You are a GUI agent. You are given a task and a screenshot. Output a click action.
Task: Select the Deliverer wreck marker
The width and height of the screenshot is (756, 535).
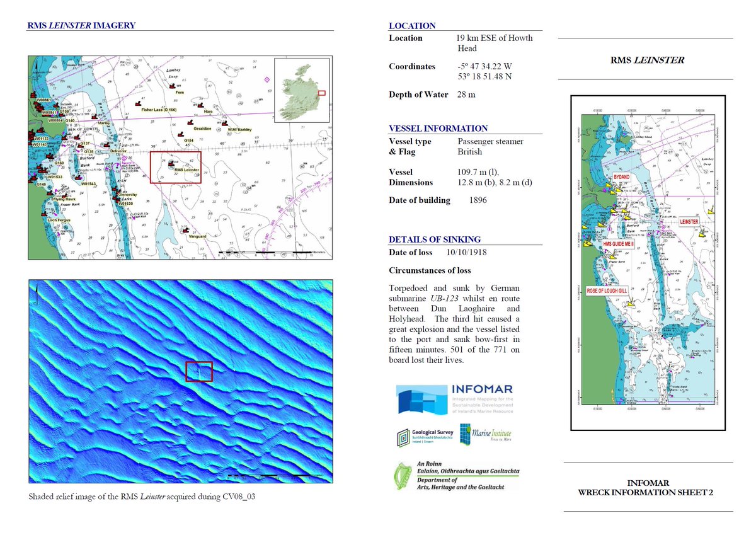[x=106, y=145]
